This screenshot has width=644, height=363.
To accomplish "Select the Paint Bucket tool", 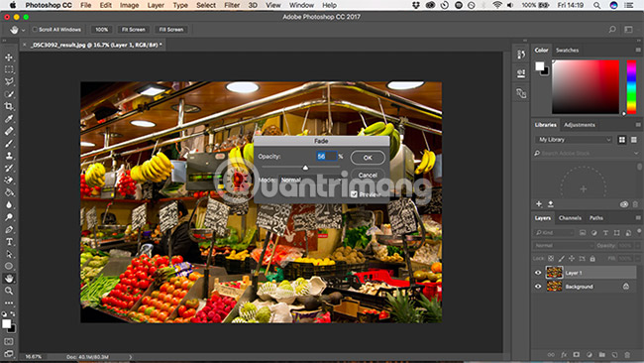I will click(x=9, y=192).
